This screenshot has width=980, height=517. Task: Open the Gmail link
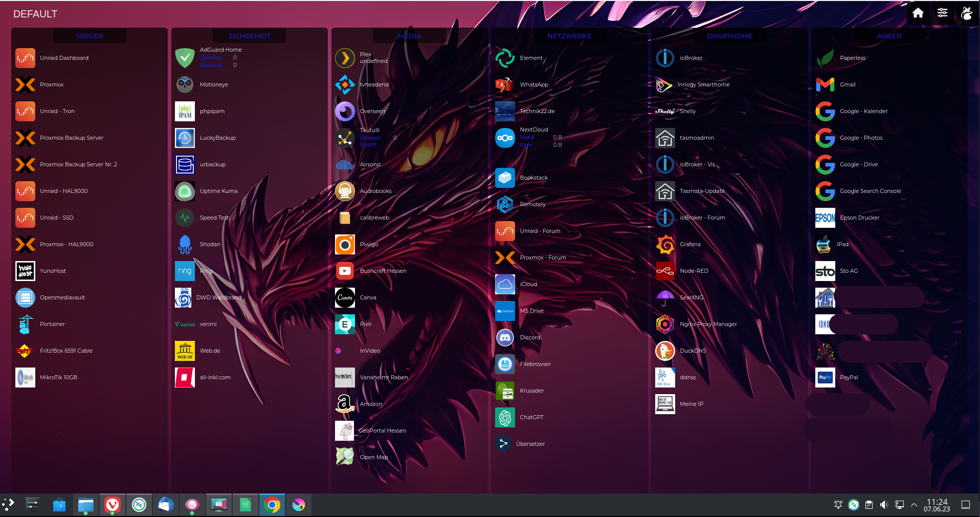click(x=847, y=84)
